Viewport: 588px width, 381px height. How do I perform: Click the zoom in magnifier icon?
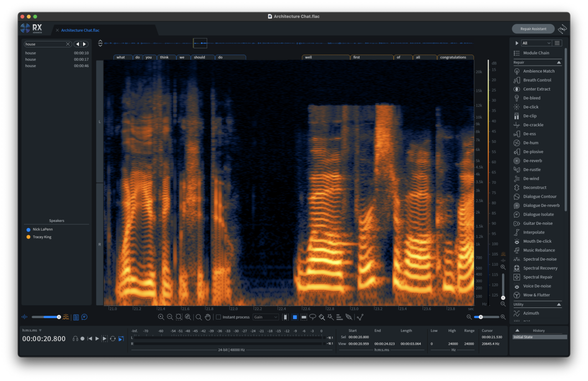tap(161, 317)
